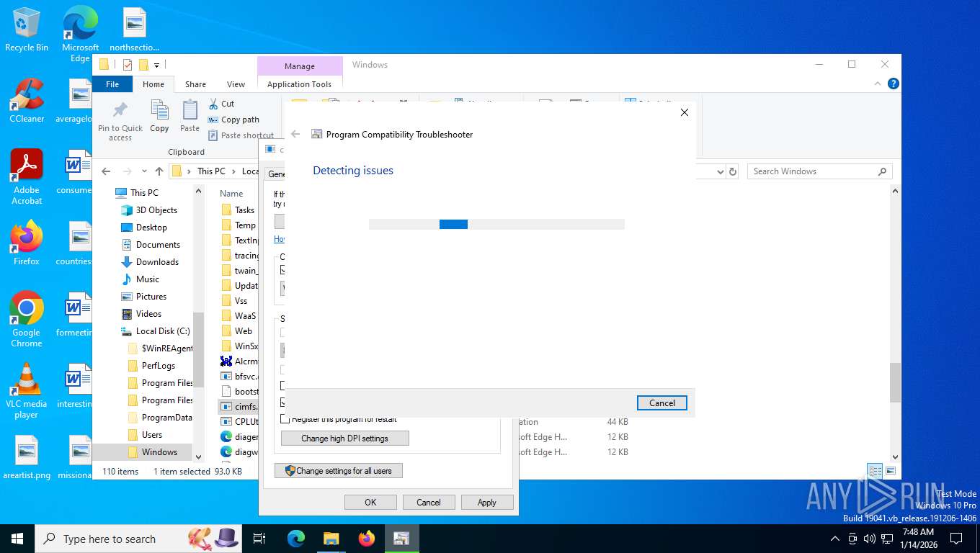Switch to the Share ribbon tab
This screenshot has height=553, width=980.
point(195,84)
